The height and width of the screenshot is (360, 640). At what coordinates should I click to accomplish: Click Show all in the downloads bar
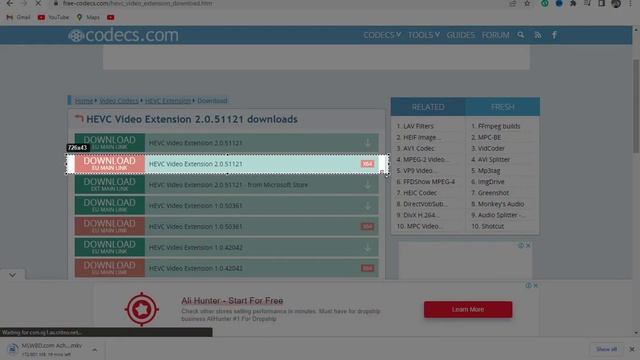point(606,349)
